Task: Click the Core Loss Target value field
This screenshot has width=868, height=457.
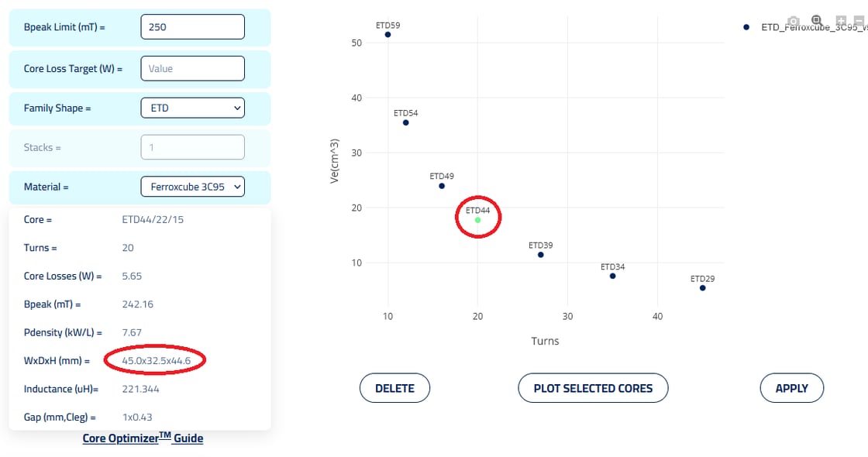Action: [193, 69]
